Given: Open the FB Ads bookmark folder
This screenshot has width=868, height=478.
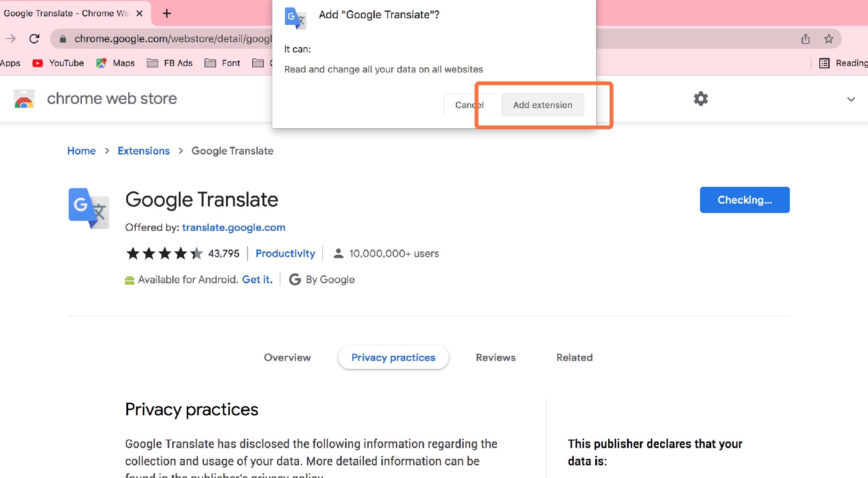Looking at the screenshot, I should (170, 63).
